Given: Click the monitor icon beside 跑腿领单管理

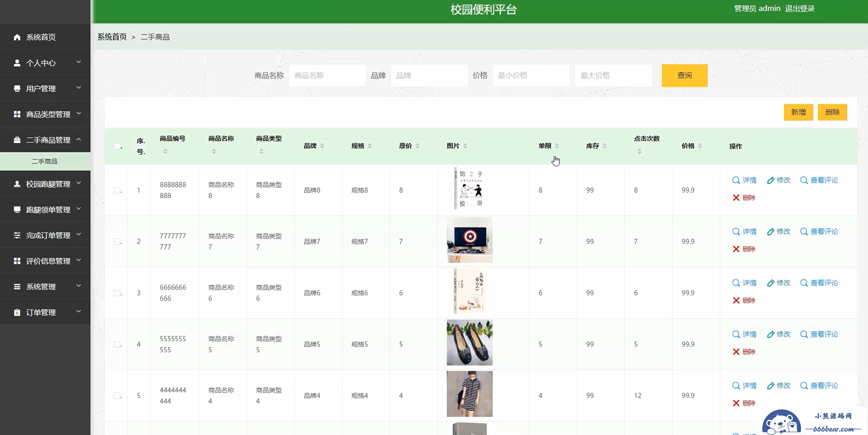Looking at the screenshot, I should click(17, 210).
